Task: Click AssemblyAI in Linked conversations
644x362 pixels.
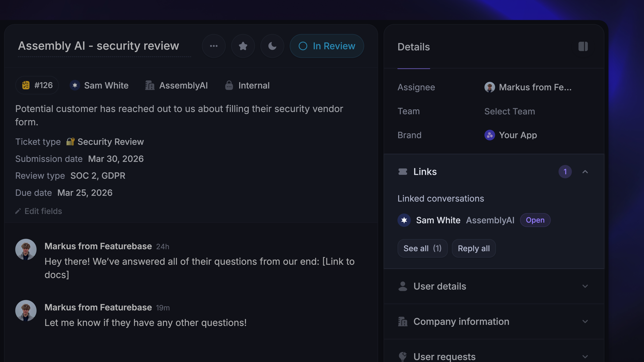Action: coord(490,220)
